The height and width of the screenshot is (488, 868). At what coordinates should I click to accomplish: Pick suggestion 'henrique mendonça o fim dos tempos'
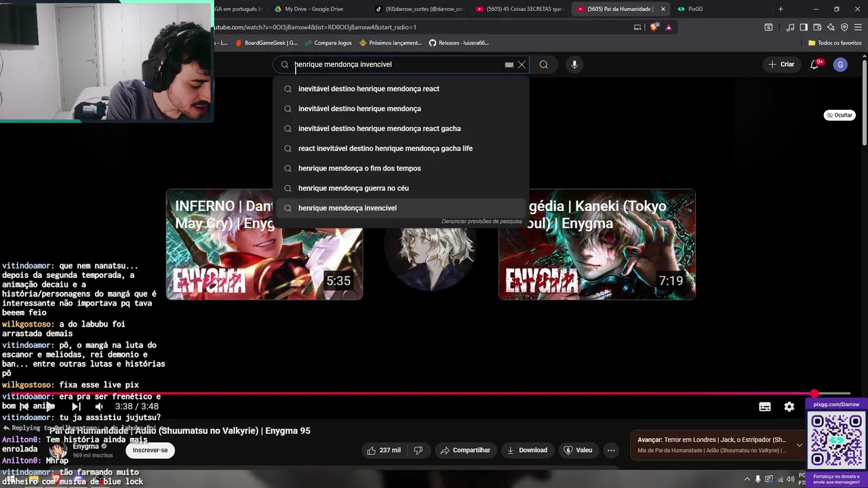[401, 168]
